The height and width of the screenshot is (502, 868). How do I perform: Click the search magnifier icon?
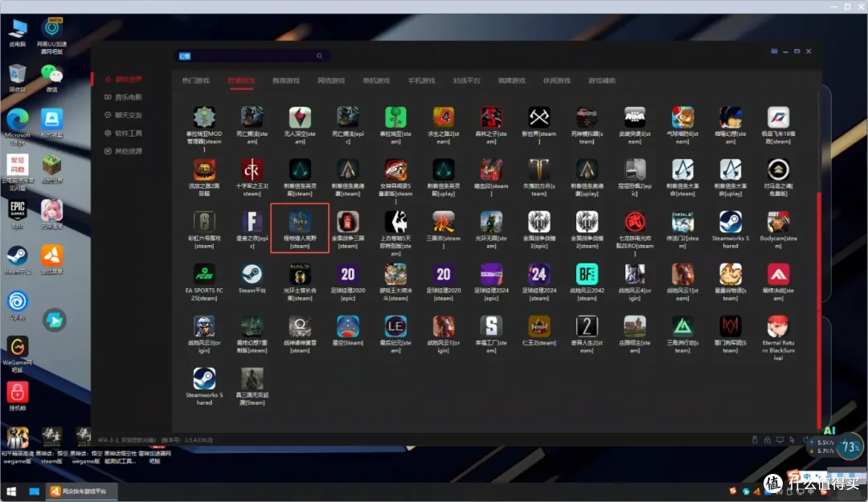coord(319,56)
